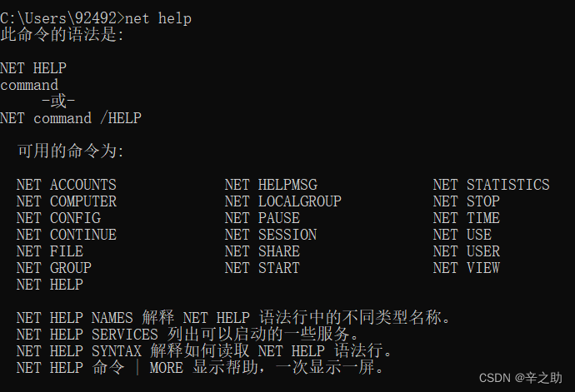Click the CSDN watermark text
Image resolution: width=575 pixels, height=392 pixels.
click(x=520, y=378)
